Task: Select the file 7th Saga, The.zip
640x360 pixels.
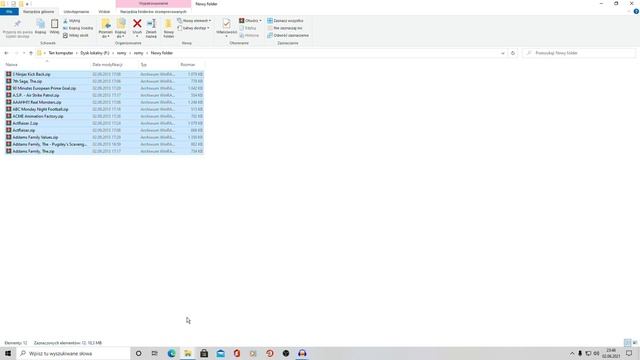Action: 104,81
